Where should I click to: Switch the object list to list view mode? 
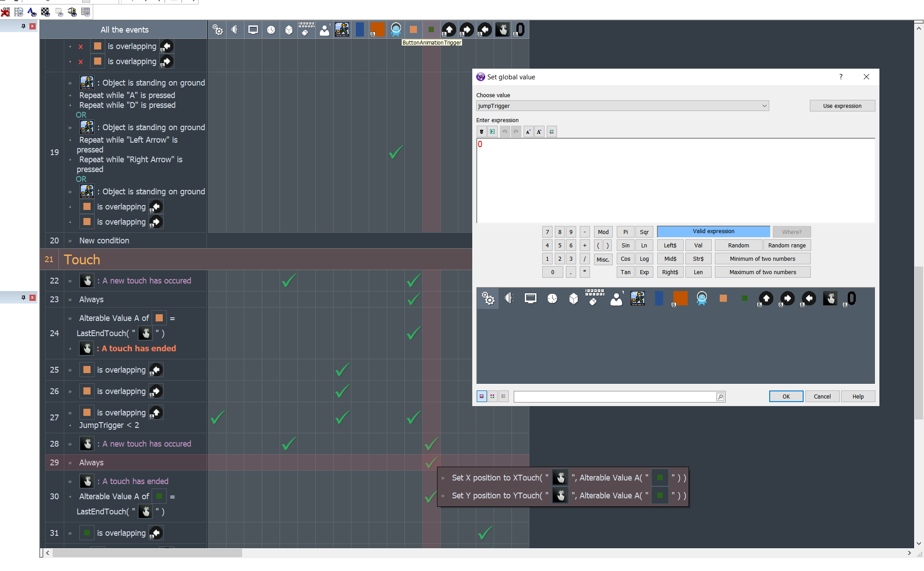tap(503, 396)
